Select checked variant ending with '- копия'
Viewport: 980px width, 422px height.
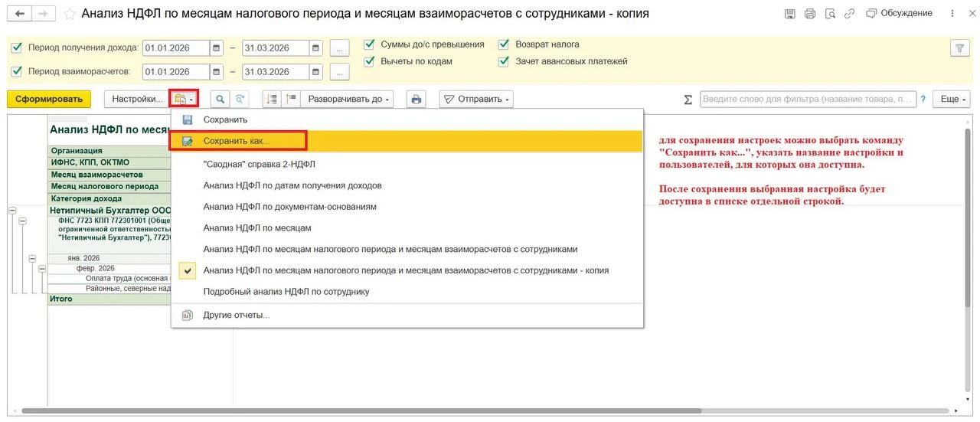pos(407,270)
